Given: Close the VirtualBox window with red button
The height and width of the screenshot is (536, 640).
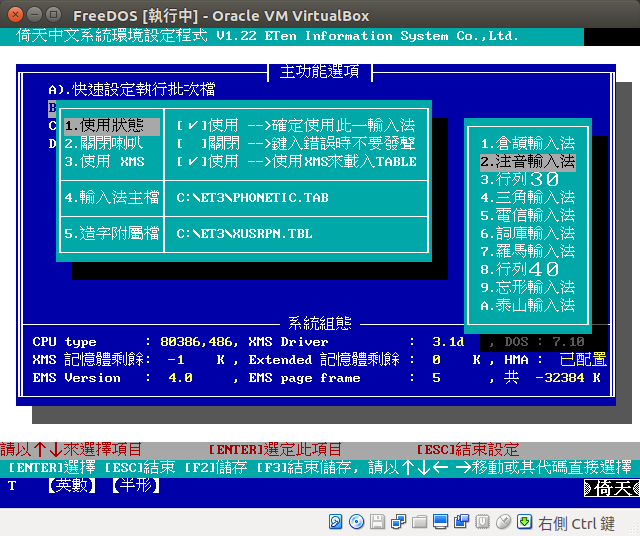Looking at the screenshot, I should (x=16, y=15).
